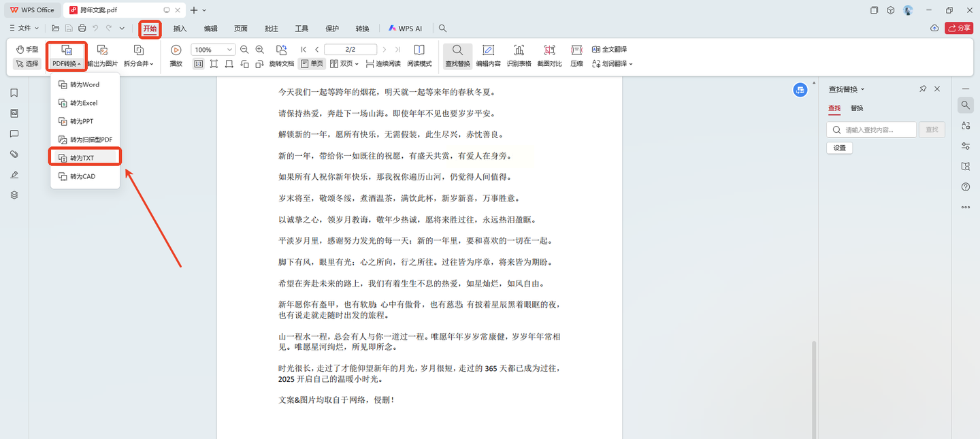The width and height of the screenshot is (980, 439).
Task: Open the zoom percentage dropdown
Action: tap(230, 50)
